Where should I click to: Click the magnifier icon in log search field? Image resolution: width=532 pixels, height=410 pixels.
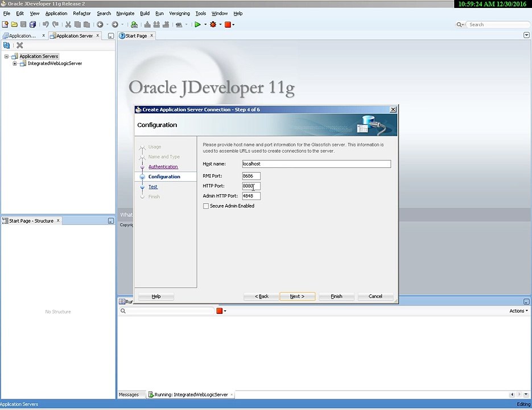pos(123,311)
